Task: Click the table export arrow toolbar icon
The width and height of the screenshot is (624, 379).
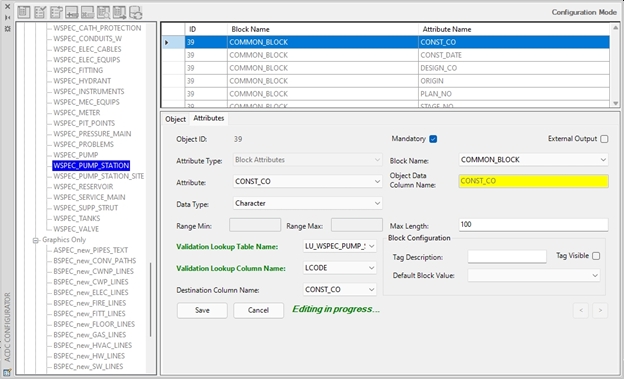Action: tap(119, 12)
